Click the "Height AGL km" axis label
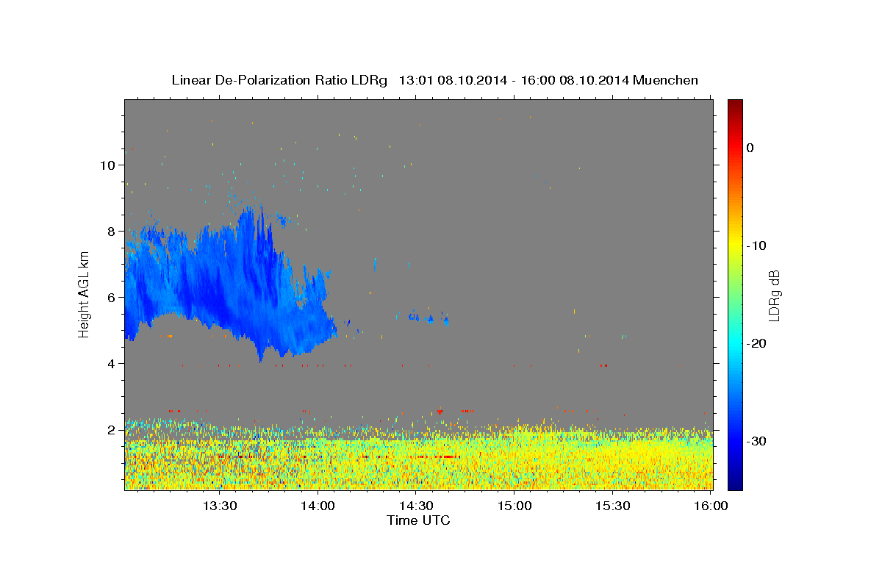Image resolution: width=882 pixels, height=588 pixels. point(84,293)
